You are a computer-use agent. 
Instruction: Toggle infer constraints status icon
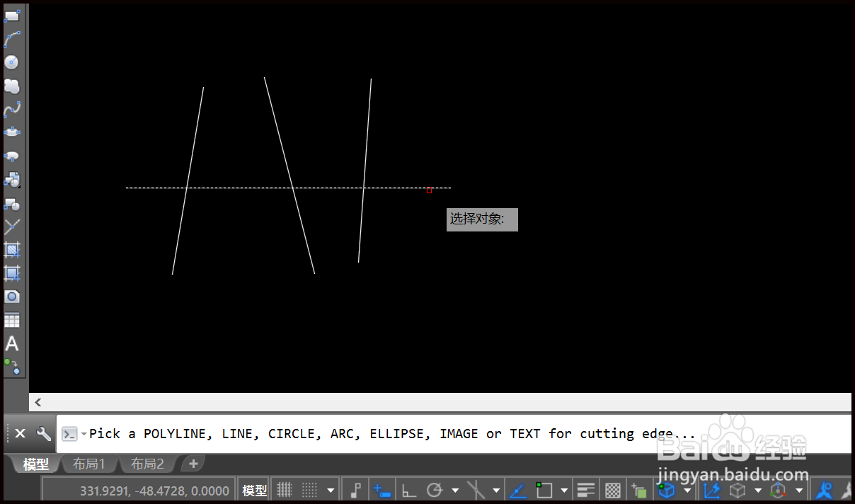tap(355, 490)
